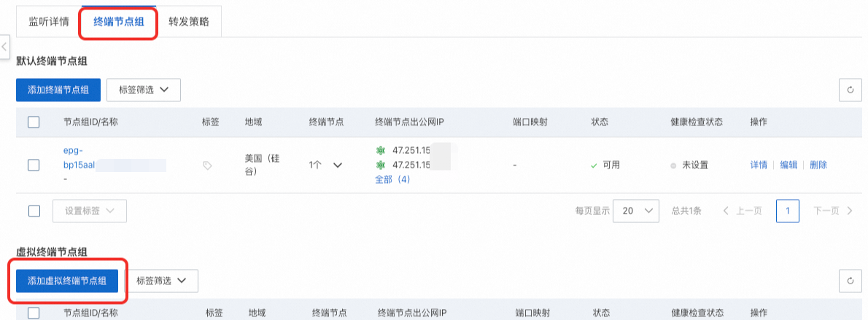Click the 添加虚拟终端节点组 button
This screenshot has height=320, width=868.
67,281
